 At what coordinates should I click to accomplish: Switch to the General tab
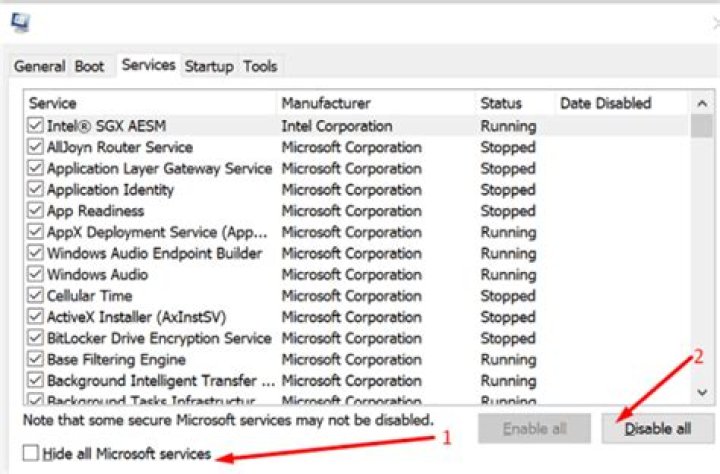(x=40, y=67)
